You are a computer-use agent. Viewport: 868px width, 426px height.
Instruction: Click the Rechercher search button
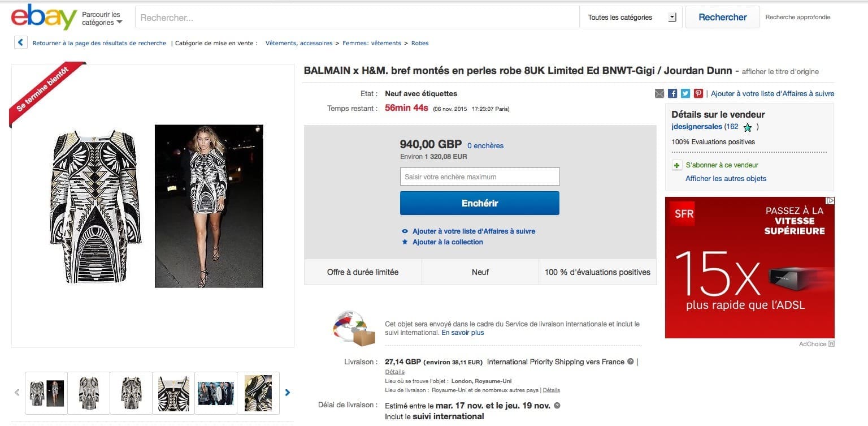[x=722, y=18]
